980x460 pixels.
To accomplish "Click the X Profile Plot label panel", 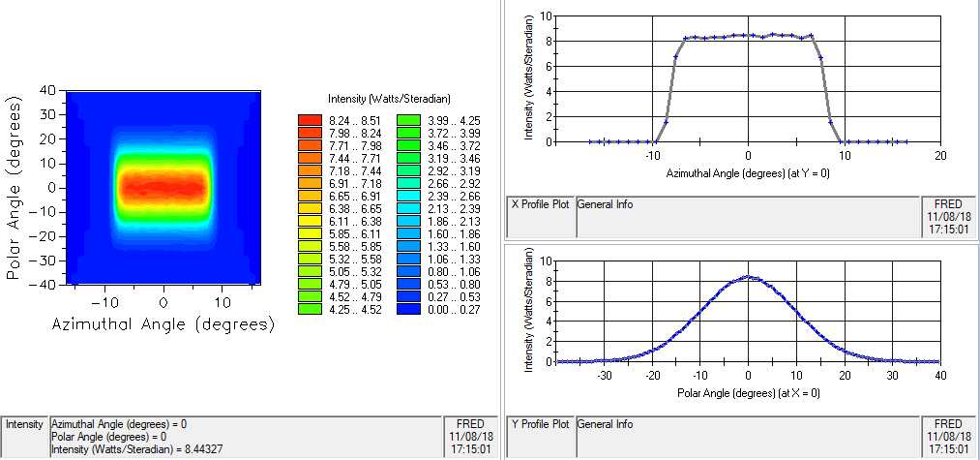I will click(x=540, y=217).
